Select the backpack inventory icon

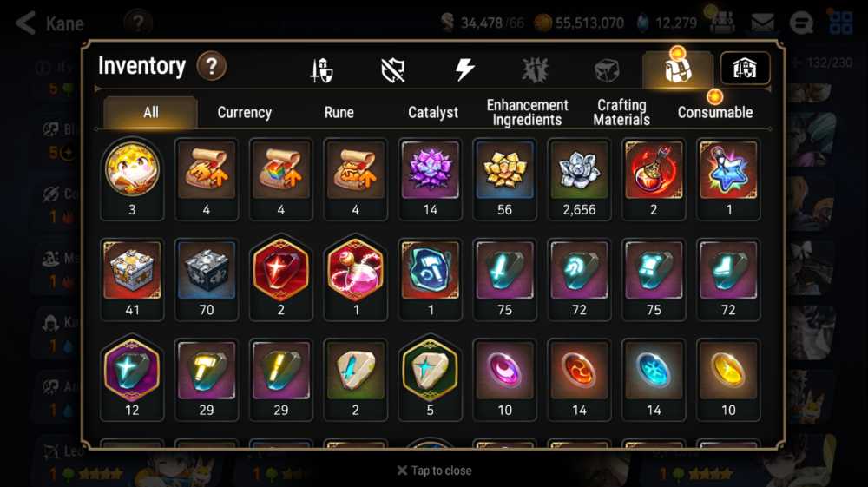678,69
